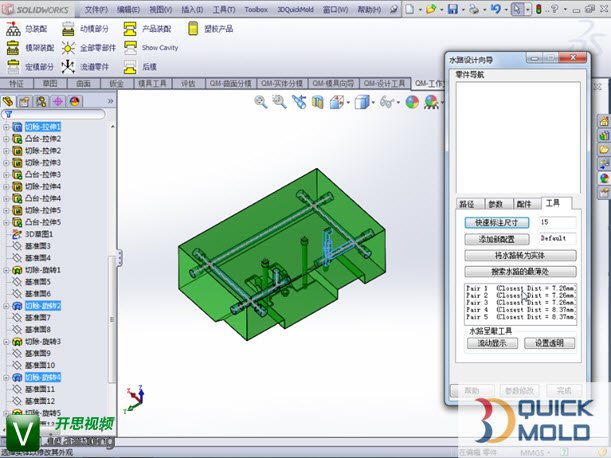Image resolution: width=611 pixels, height=458 pixels.
Task: Click the 设置透明 button
Action: (x=549, y=343)
